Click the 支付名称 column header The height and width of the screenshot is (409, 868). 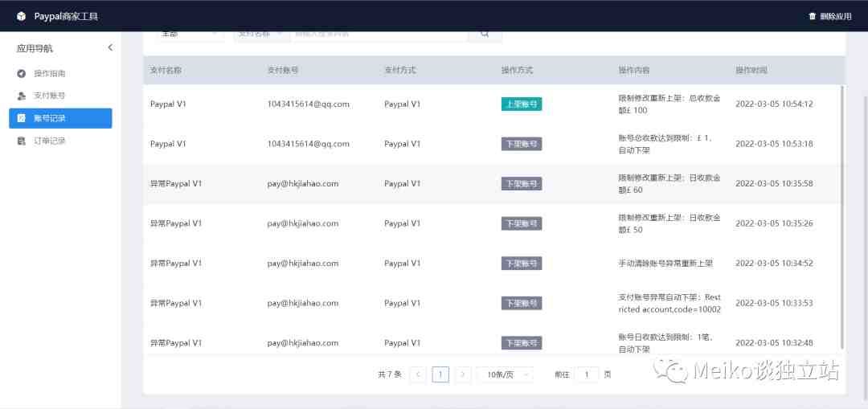coord(166,70)
